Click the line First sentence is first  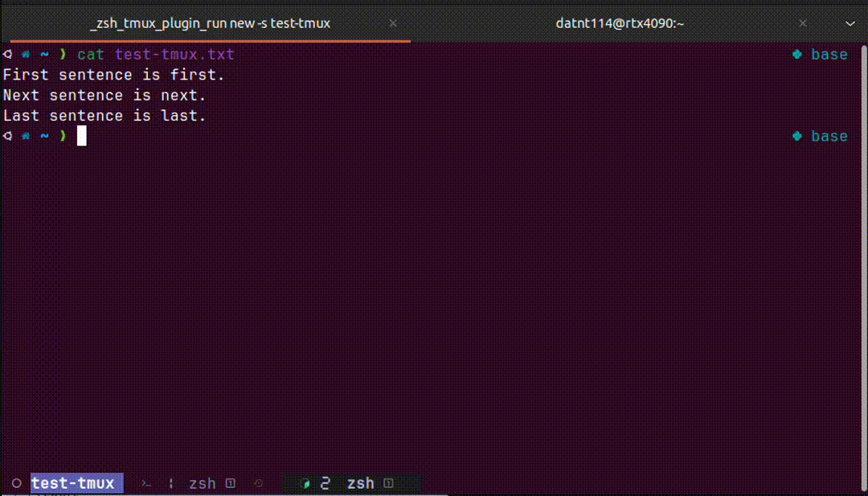[113, 74]
